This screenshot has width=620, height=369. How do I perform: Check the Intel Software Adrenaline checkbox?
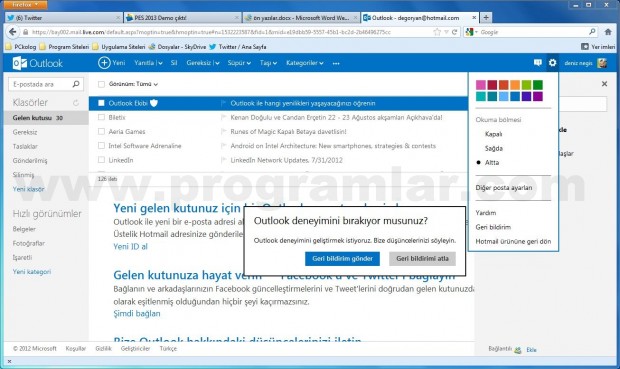tap(101, 146)
